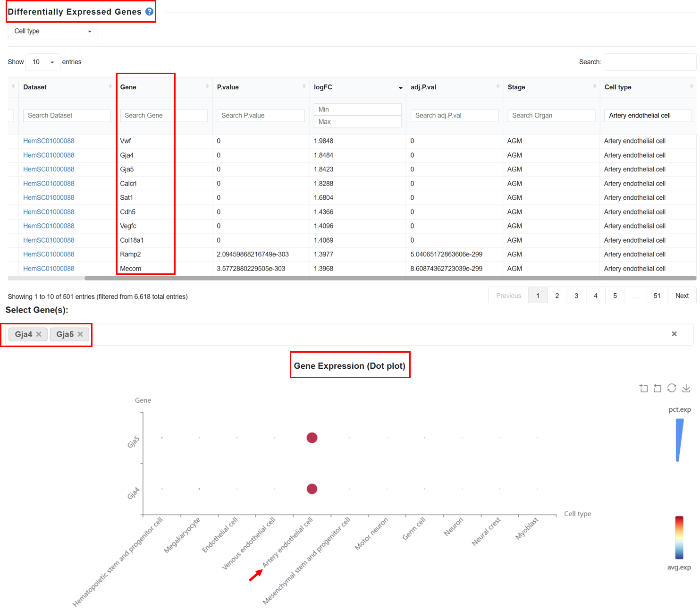Image resolution: width=700 pixels, height=610 pixels.
Task: Activate the chart zoom-area tool
Action: (643, 388)
